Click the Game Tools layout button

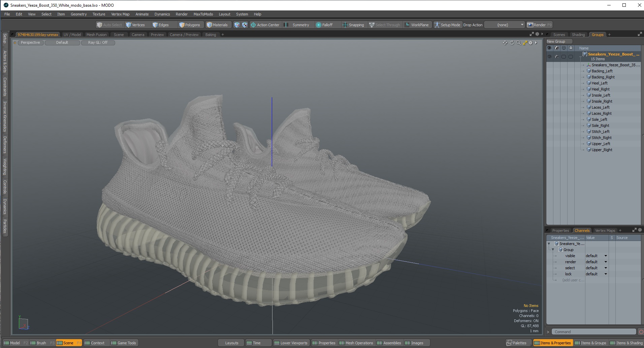tap(124, 343)
